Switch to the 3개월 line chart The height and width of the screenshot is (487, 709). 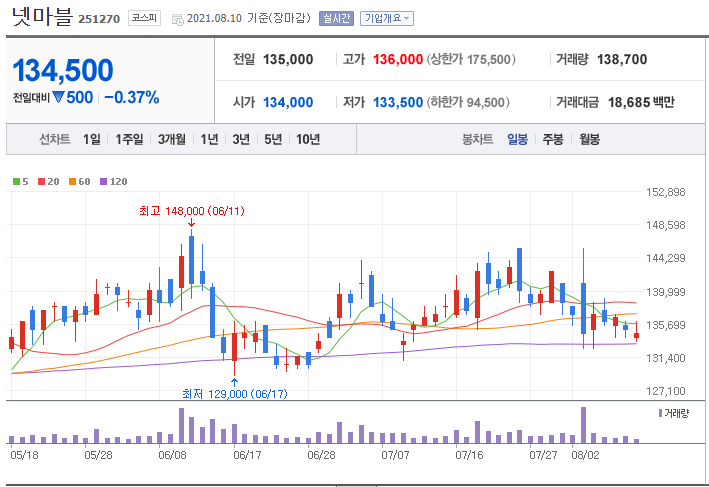(172, 139)
